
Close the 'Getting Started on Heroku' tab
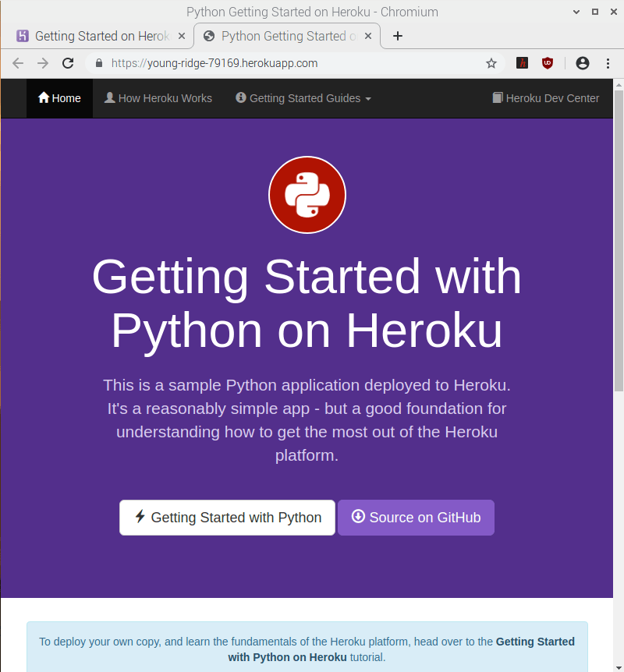click(182, 36)
